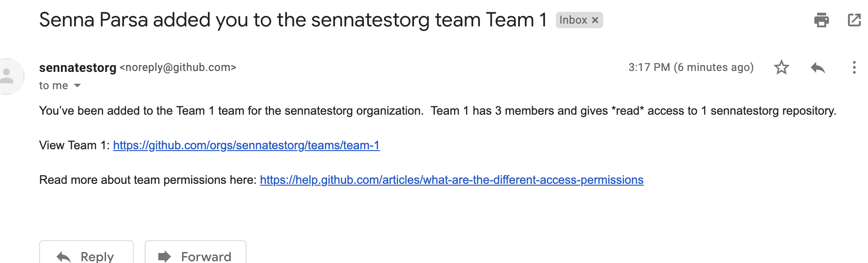Open the sennatestorg teams/team-1 link

pyautogui.click(x=247, y=145)
